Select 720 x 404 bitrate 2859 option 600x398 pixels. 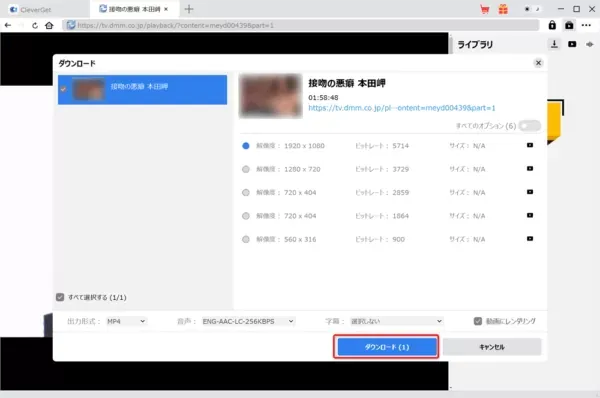click(x=246, y=192)
